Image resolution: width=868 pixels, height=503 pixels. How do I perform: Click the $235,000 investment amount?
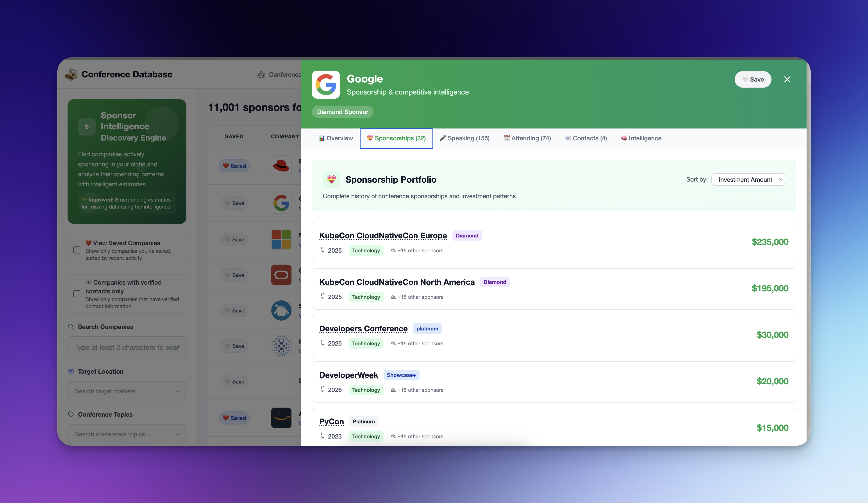click(770, 242)
